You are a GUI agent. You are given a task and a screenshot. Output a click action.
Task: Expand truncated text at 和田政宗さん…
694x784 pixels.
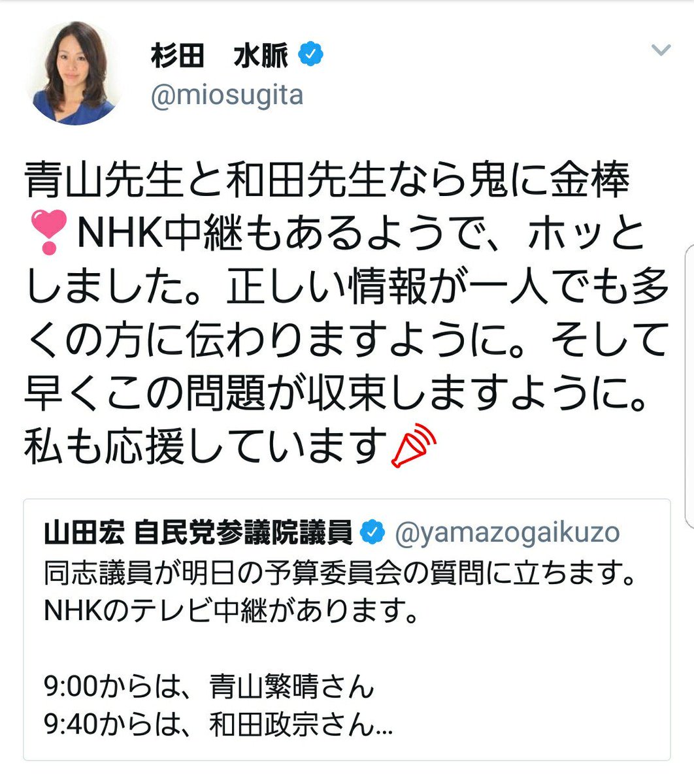point(301,725)
